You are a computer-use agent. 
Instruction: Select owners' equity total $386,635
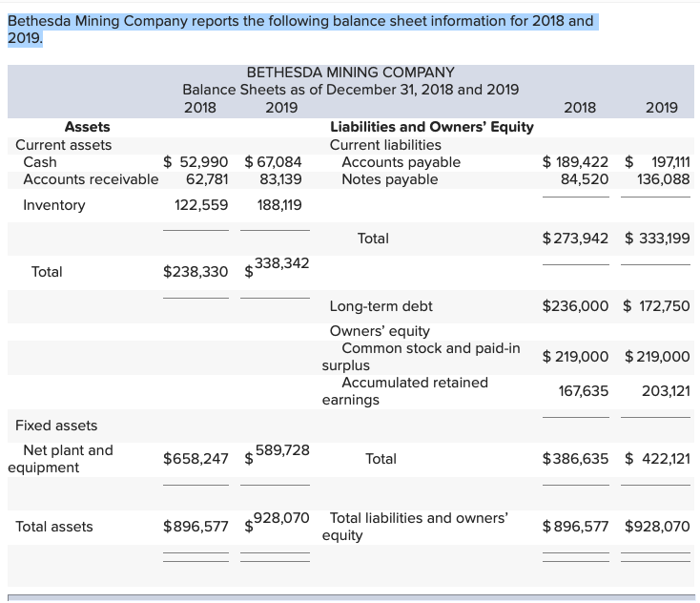pyautogui.click(x=575, y=458)
